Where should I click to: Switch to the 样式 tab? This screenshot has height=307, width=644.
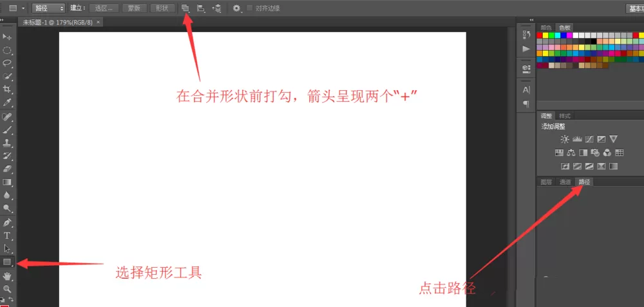pos(565,116)
